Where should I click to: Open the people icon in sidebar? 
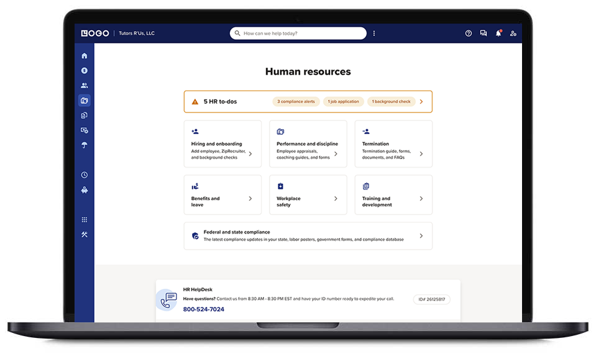point(85,86)
